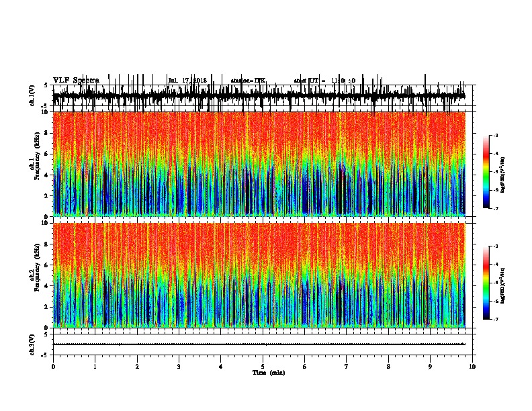Click the "station=ITK" header label
Screen dimensions: 532x411
[248, 81]
